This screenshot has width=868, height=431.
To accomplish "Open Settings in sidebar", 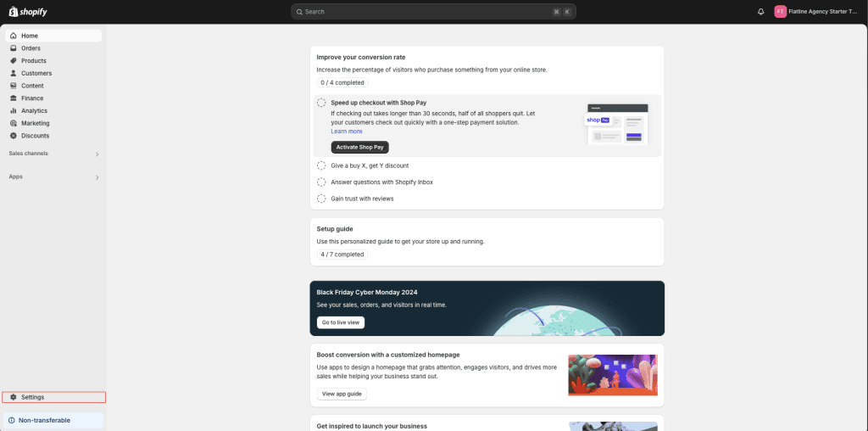I will click(x=53, y=397).
